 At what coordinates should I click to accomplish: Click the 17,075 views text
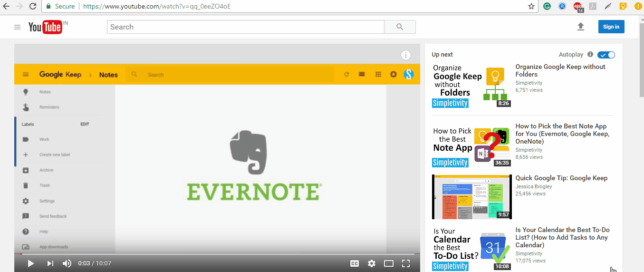tap(530, 261)
